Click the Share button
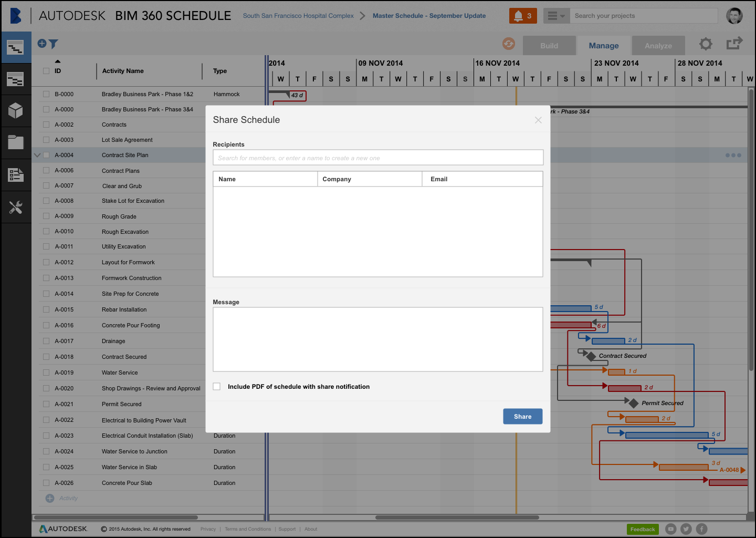Viewport: 756px width, 538px height. (523, 417)
